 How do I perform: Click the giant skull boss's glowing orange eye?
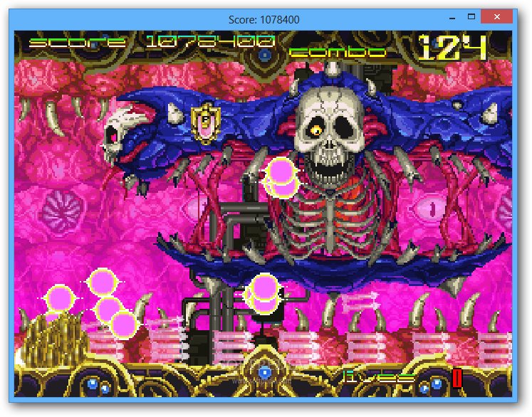316,130
